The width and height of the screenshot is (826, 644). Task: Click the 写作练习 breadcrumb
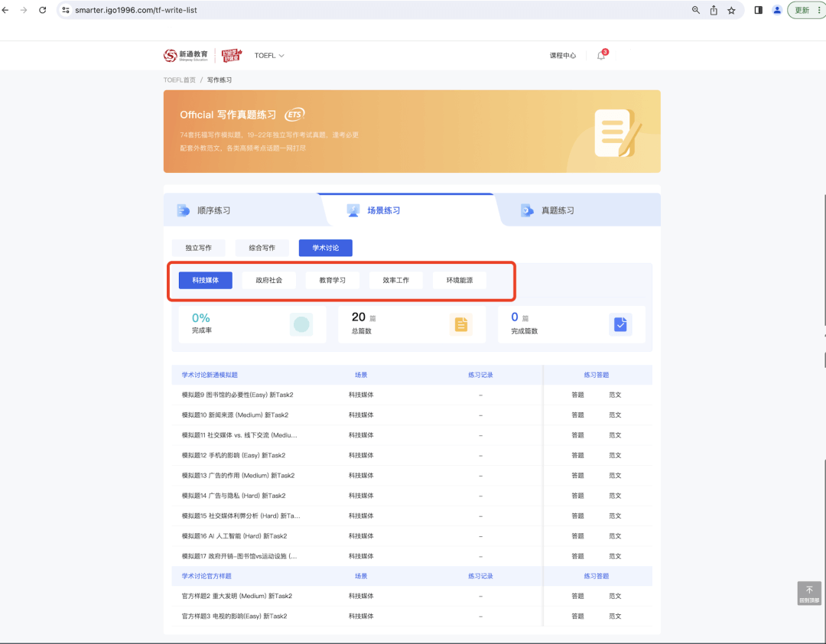(220, 80)
